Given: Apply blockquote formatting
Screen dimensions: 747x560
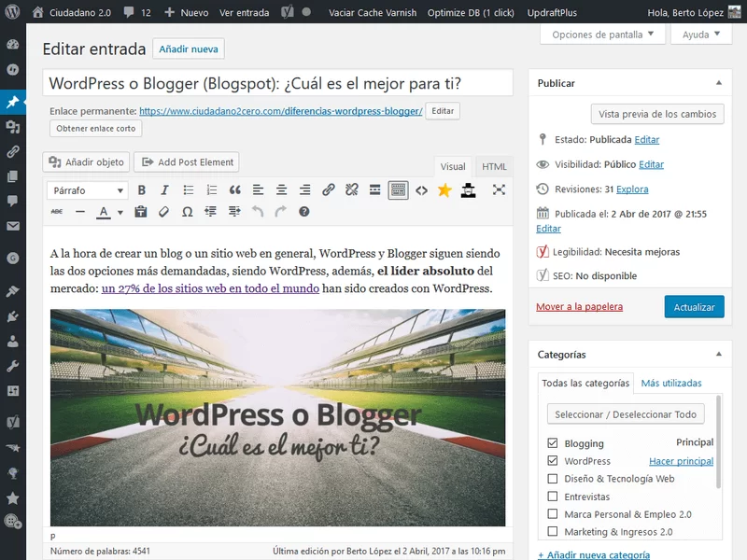Looking at the screenshot, I should tap(235, 190).
